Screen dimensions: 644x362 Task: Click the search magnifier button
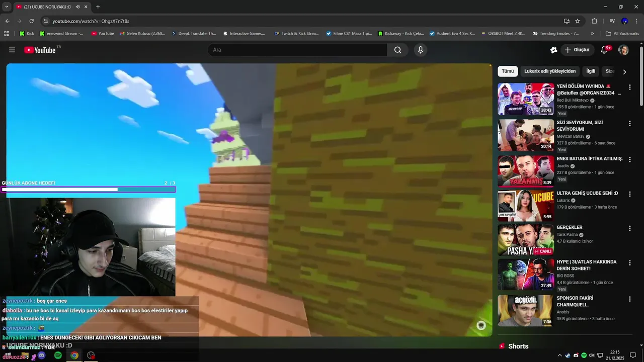click(x=398, y=50)
